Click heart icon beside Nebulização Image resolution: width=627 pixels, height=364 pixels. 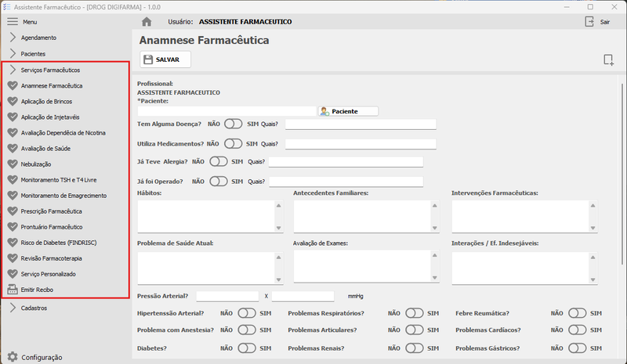click(13, 164)
